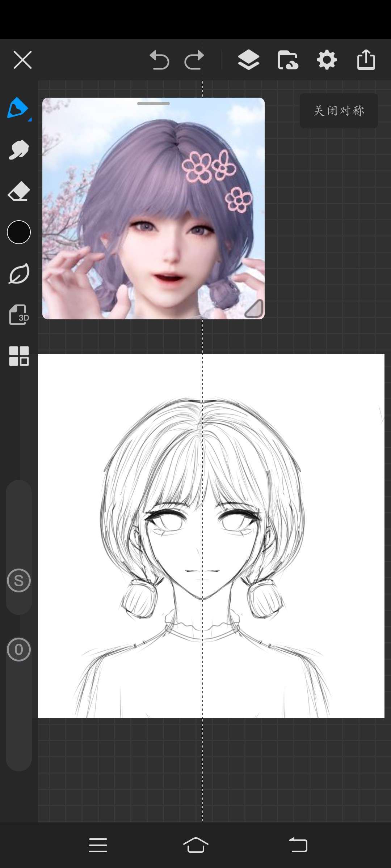Tap the O opacity slider button
This screenshot has width=391, height=868.
pyautogui.click(x=19, y=650)
